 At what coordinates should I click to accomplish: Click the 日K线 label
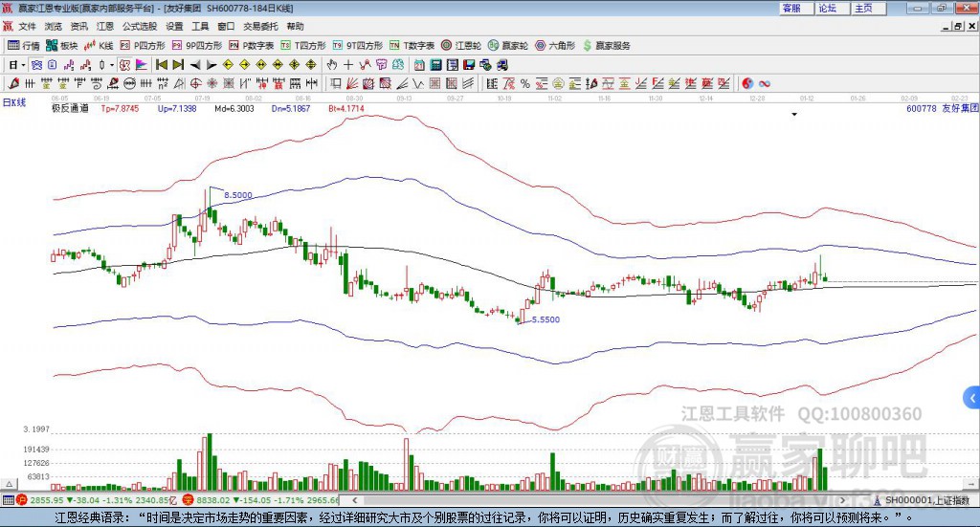click(x=14, y=102)
